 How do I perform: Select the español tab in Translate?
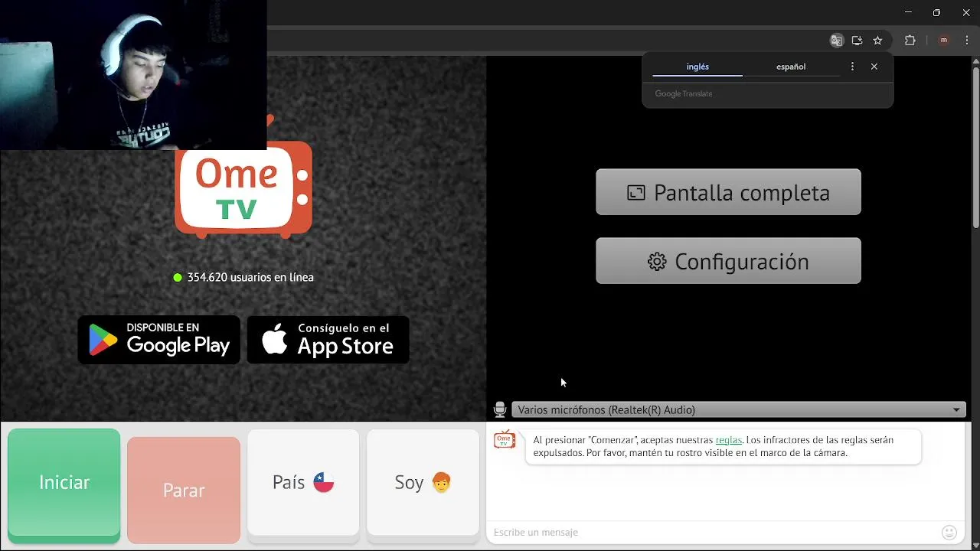click(791, 67)
